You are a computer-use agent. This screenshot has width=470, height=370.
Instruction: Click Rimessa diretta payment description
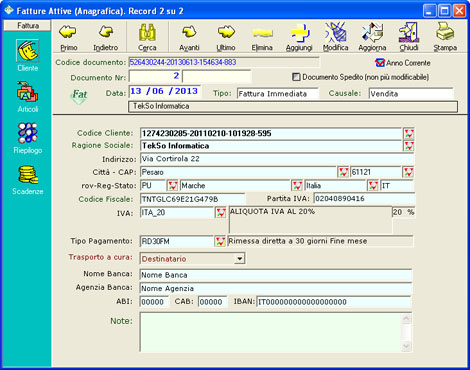[x=320, y=241]
